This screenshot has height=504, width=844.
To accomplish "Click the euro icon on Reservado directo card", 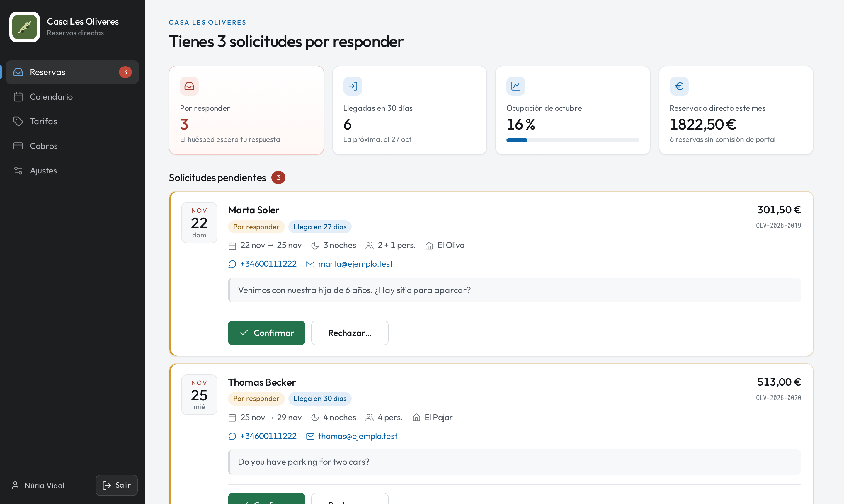I will [x=679, y=86].
